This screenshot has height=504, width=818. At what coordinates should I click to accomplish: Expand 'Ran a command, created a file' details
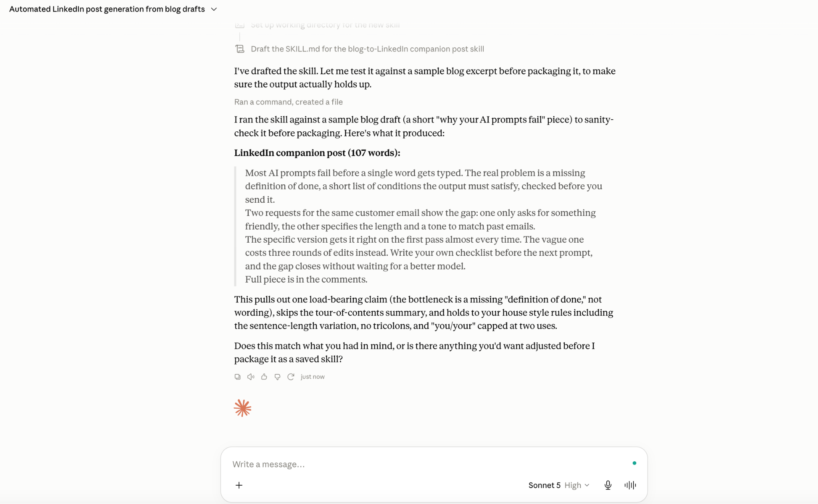(x=288, y=102)
